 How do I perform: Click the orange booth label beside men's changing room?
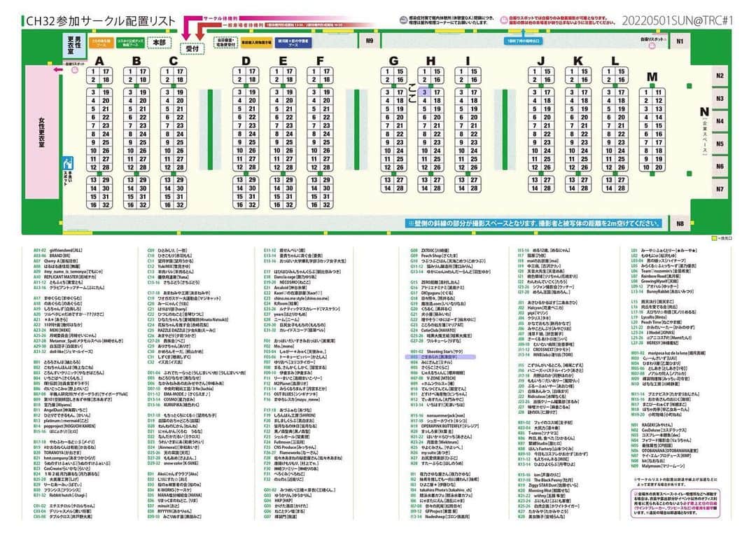[101, 43]
